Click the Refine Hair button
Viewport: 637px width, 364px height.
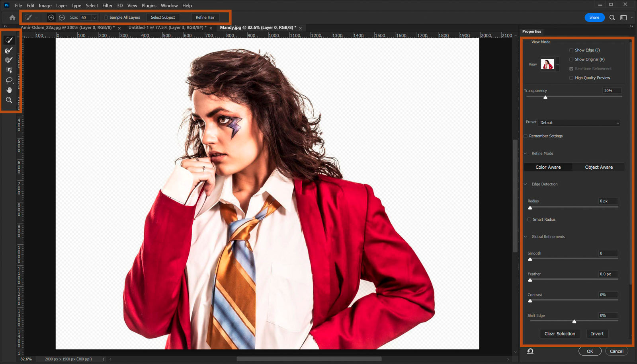pyautogui.click(x=205, y=18)
